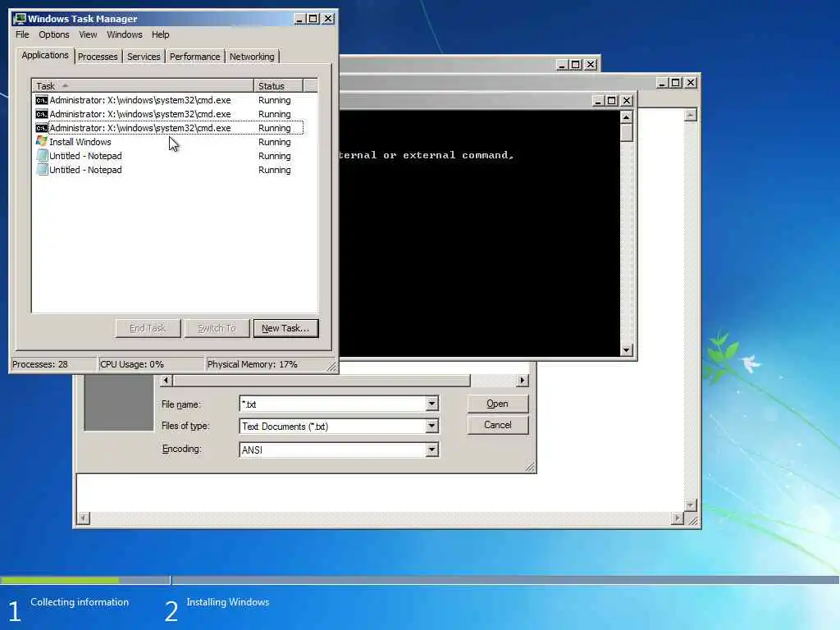Click the file dialog scroll left arrow
The width and height of the screenshot is (840, 630).
[166, 381]
